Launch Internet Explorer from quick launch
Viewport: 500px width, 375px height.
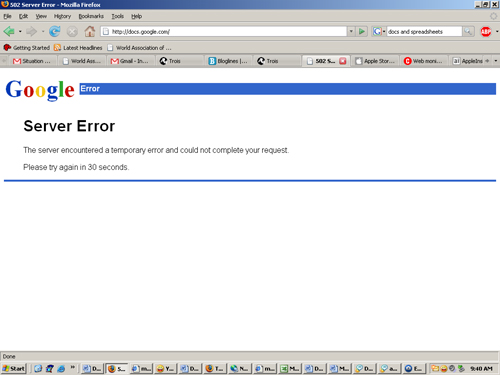tap(61, 368)
